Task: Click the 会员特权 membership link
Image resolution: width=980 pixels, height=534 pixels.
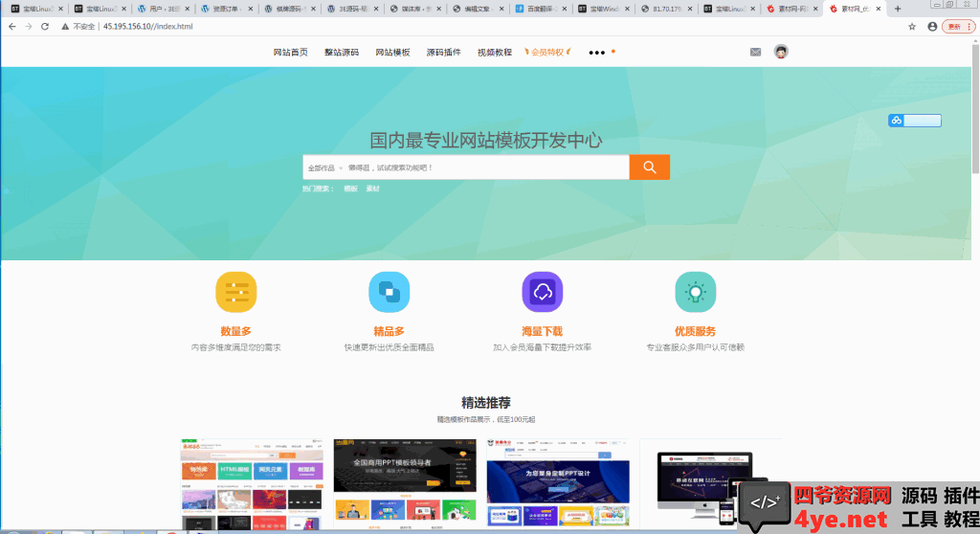Action: pos(547,53)
